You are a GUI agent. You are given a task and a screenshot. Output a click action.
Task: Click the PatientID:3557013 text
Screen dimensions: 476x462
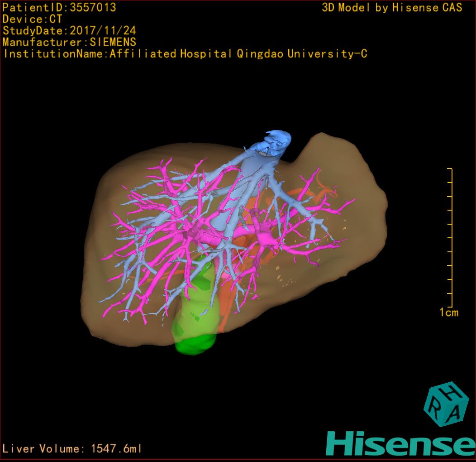click(x=59, y=7)
